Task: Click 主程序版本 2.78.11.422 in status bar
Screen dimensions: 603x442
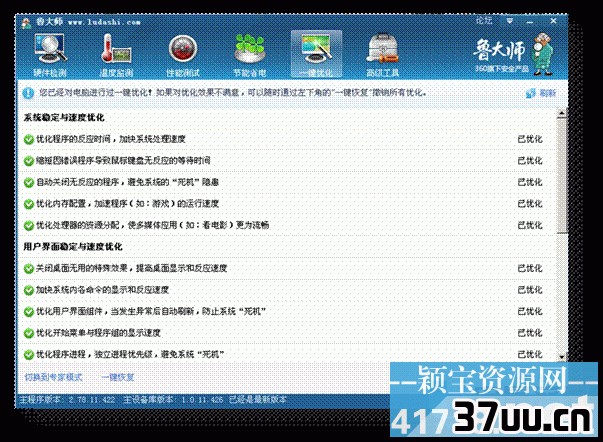Action: (67, 400)
